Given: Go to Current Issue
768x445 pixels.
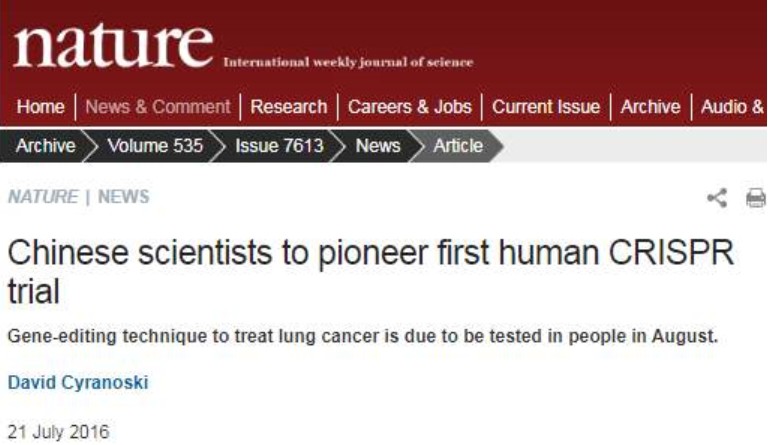Looking at the screenshot, I should [x=546, y=107].
